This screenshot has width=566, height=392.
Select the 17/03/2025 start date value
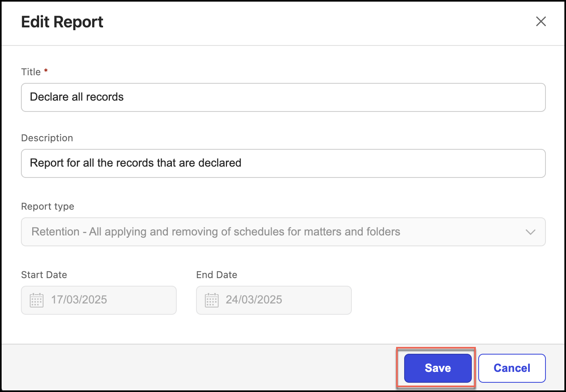click(x=79, y=300)
